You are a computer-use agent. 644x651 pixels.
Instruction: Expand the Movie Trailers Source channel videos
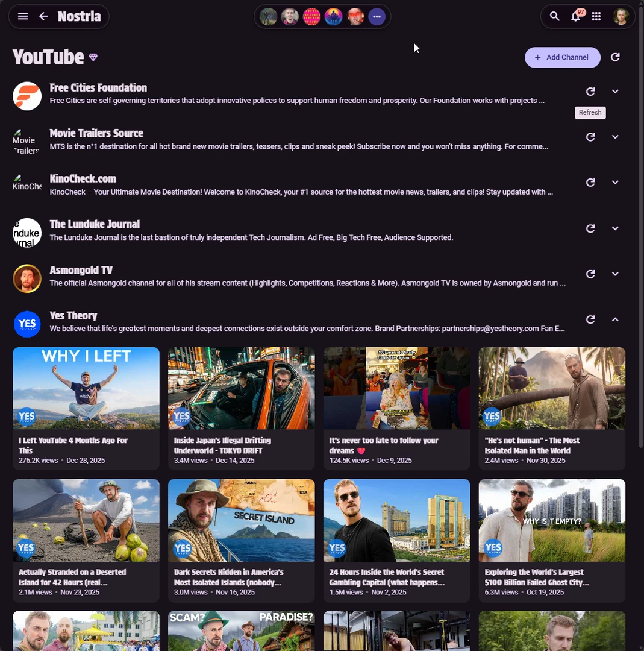[615, 137]
